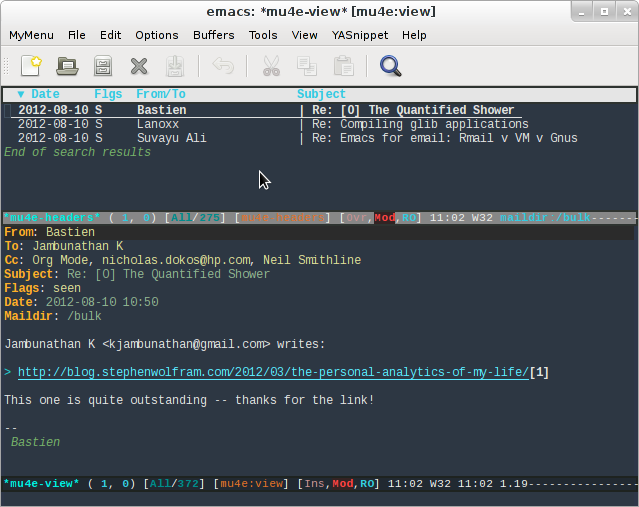Viewport: 639px width, 507px height.
Task: Select the Lanoxx glib applications message
Action: coord(300,124)
